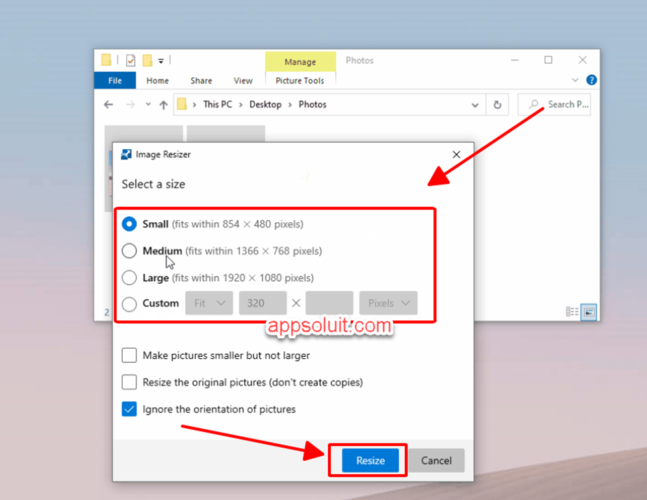
Task: Click the Properties quick access icon
Action: (x=130, y=61)
